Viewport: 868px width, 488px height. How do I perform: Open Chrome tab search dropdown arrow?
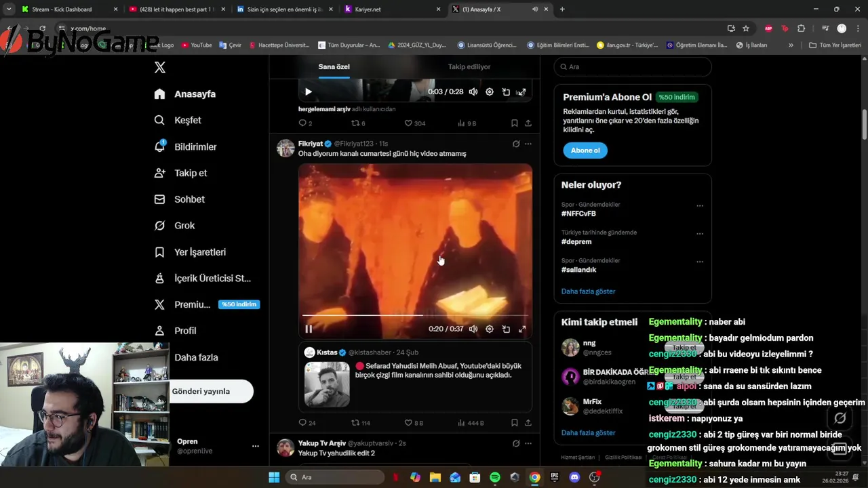(8, 9)
